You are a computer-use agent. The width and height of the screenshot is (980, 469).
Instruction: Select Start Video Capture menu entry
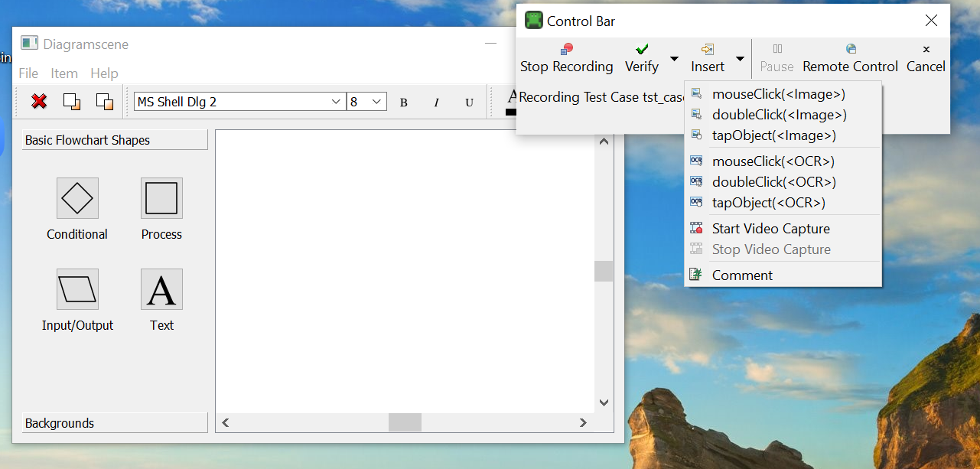pos(770,229)
